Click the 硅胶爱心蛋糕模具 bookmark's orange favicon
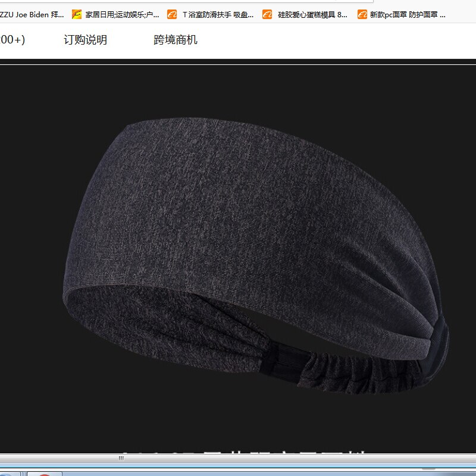Image resolution: width=476 pixels, height=476 pixels. click(267, 14)
